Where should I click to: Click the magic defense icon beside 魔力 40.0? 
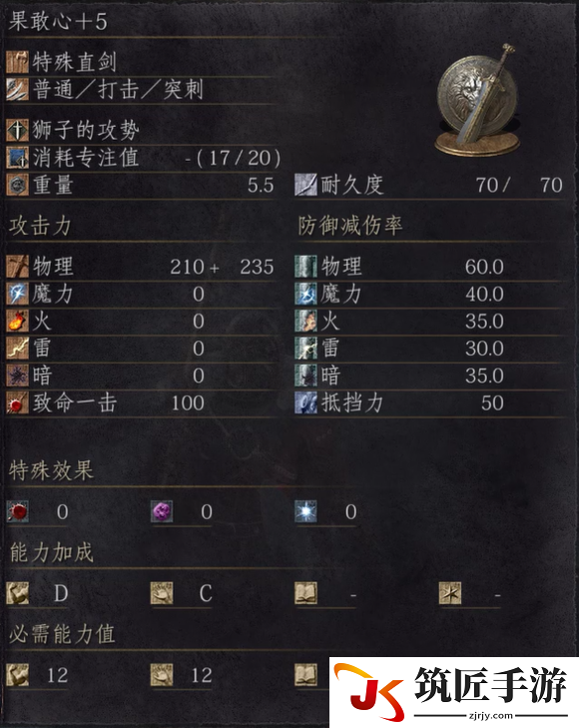point(305,294)
